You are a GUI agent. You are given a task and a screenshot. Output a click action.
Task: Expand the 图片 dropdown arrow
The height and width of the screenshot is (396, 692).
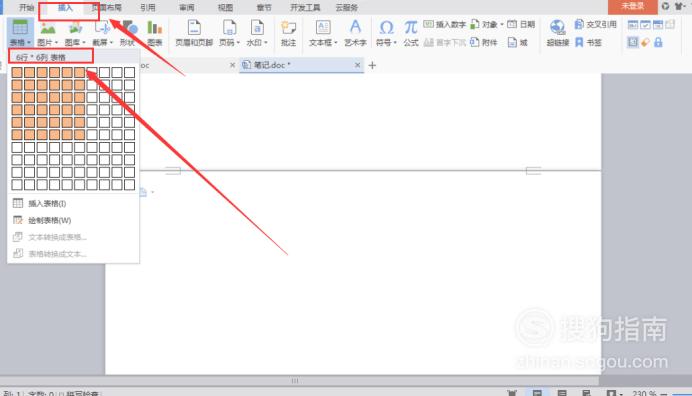(56, 43)
